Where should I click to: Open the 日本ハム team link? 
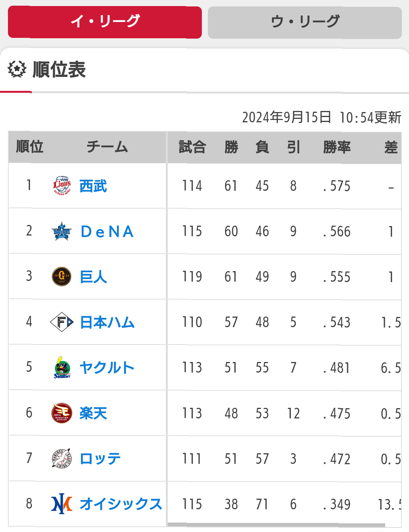[x=107, y=323]
